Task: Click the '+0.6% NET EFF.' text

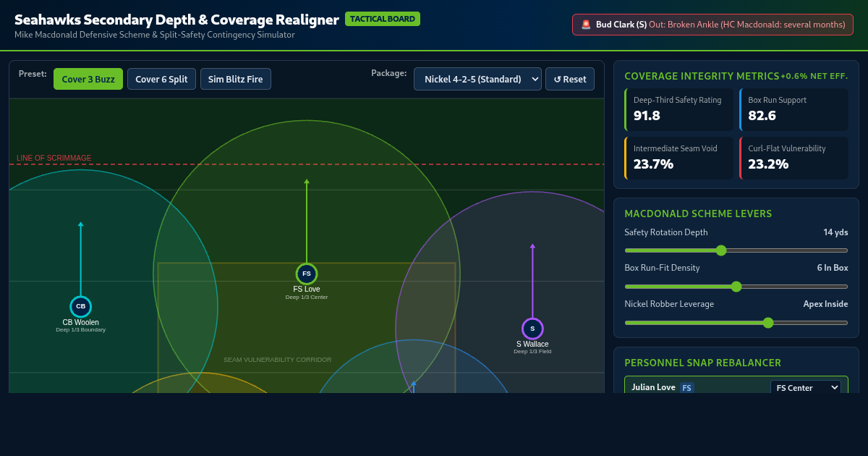Action: click(814, 76)
